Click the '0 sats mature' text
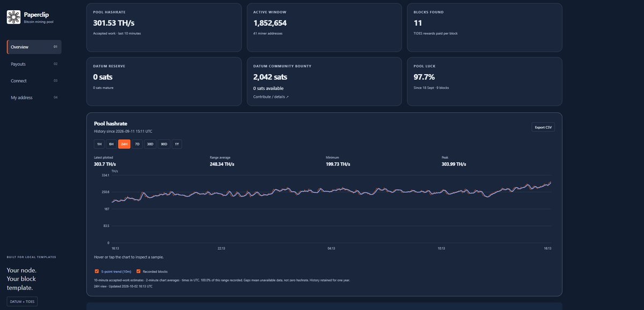 [103, 87]
